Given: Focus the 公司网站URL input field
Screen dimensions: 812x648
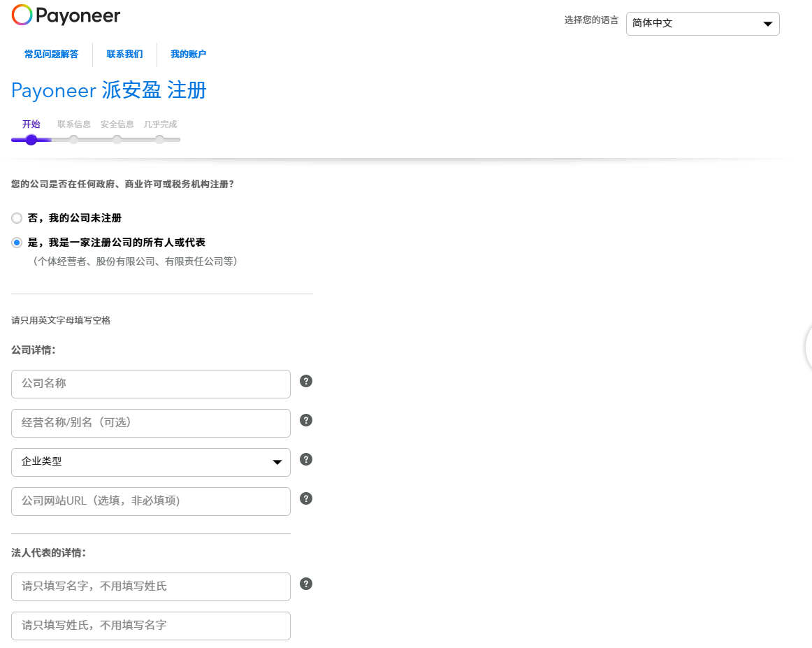Looking at the screenshot, I should (x=151, y=501).
